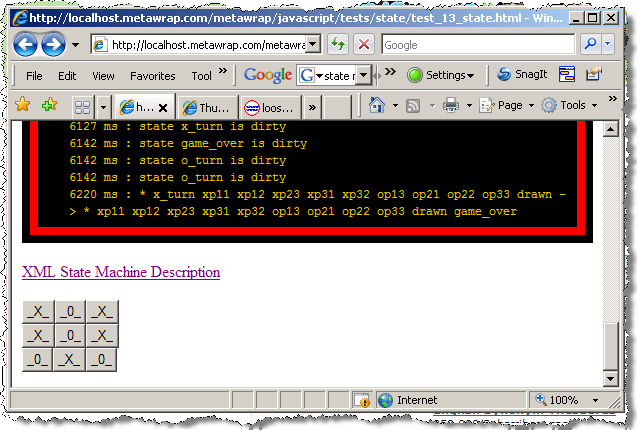Open the XML State Machine Description link
The image size is (637, 430).
coord(121,272)
